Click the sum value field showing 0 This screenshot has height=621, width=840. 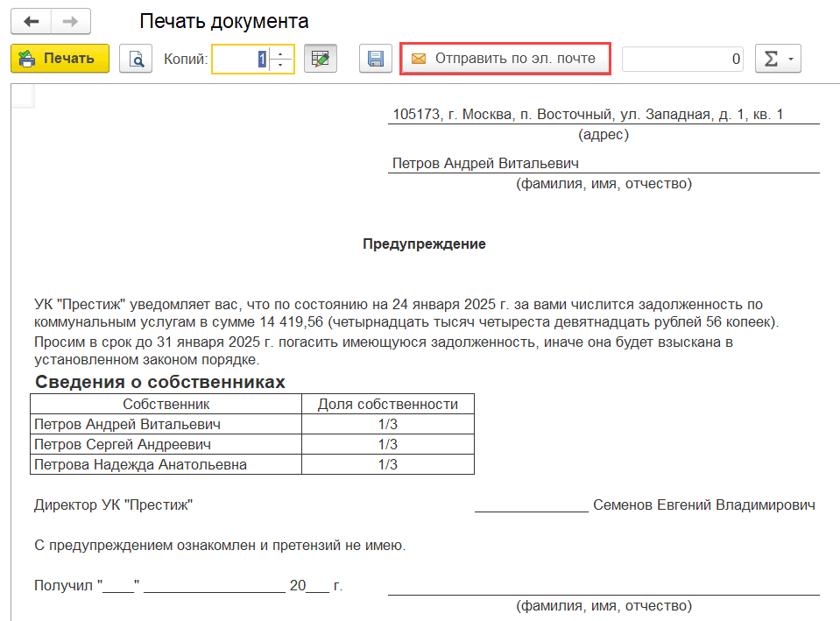[x=683, y=59]
